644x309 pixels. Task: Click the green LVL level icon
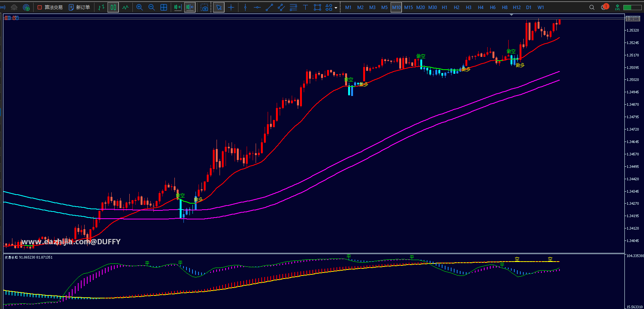[617, 7]
